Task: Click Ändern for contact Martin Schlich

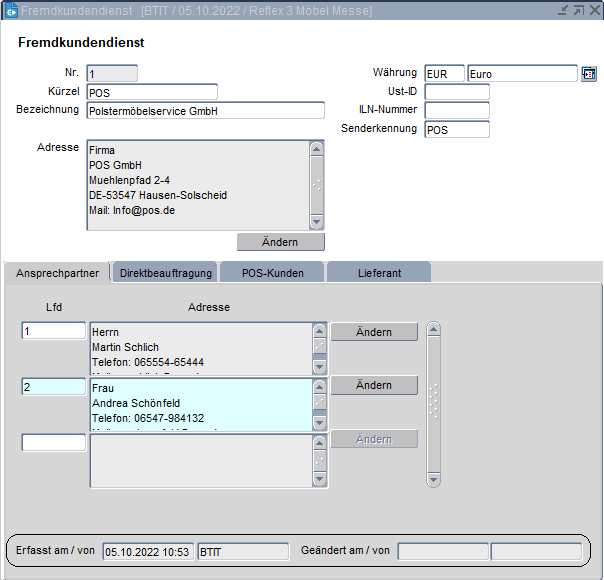Action: tap(374, 332)
